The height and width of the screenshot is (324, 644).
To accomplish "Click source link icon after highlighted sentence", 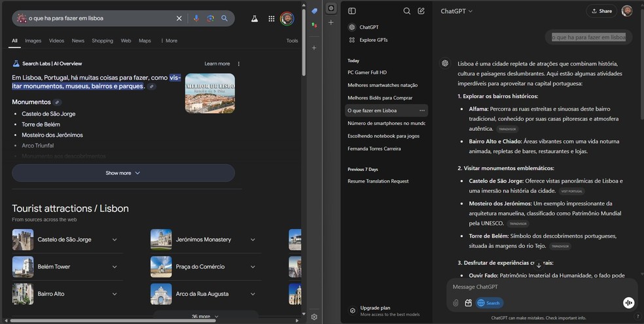I will coord(152,86).
